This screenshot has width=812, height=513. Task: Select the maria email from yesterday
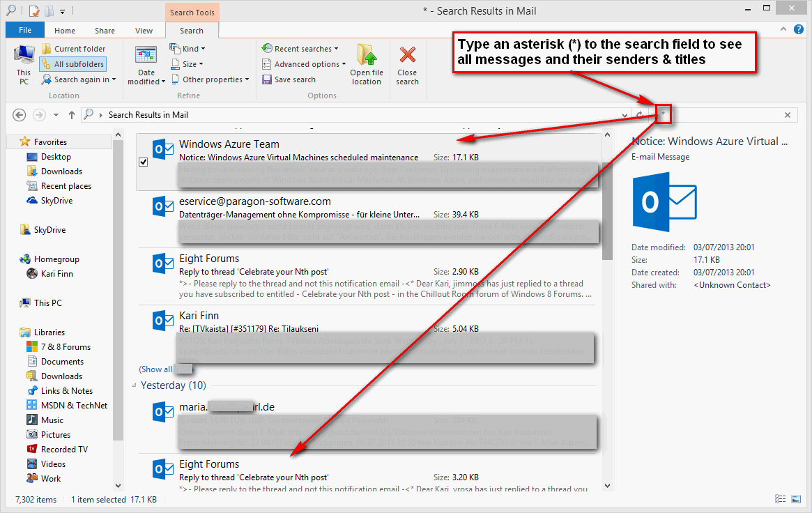368,425
